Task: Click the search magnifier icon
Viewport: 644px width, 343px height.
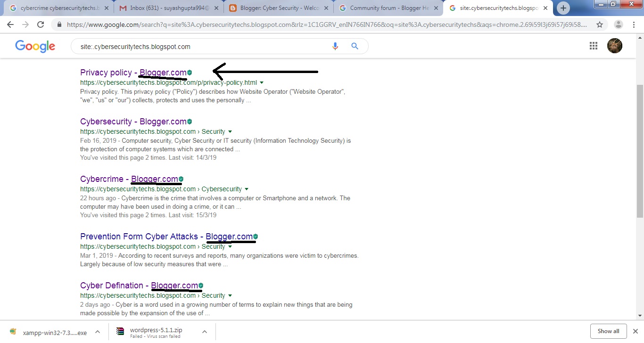Action: pos(355,46)
